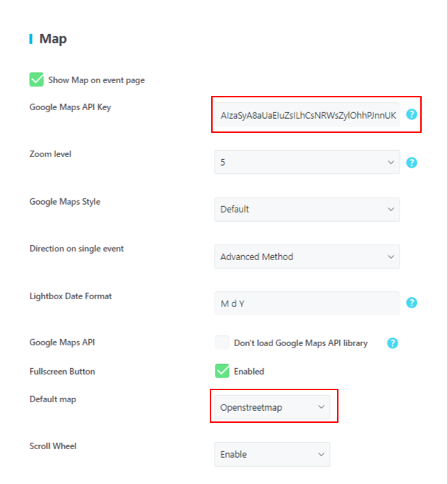The height and width of the screenshot is (484, 448).
Task: Click help icon for Google Maps API library
Action: coord(393,343)
